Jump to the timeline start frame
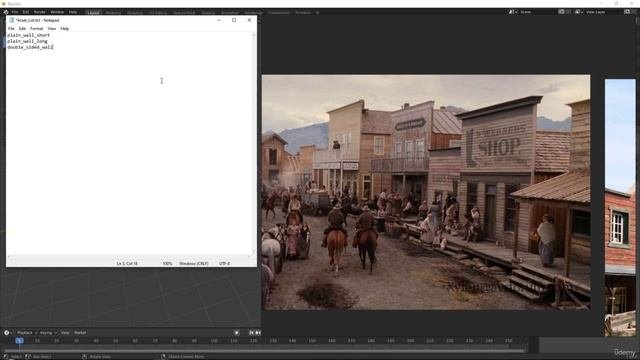The width and height of the screenshot is (640, 360). [251, 333]
